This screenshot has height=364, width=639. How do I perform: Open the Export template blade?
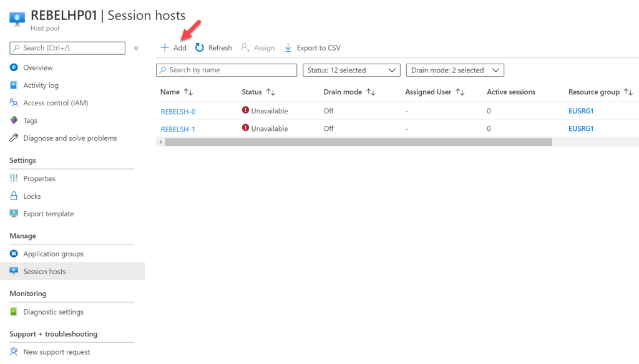14,213
